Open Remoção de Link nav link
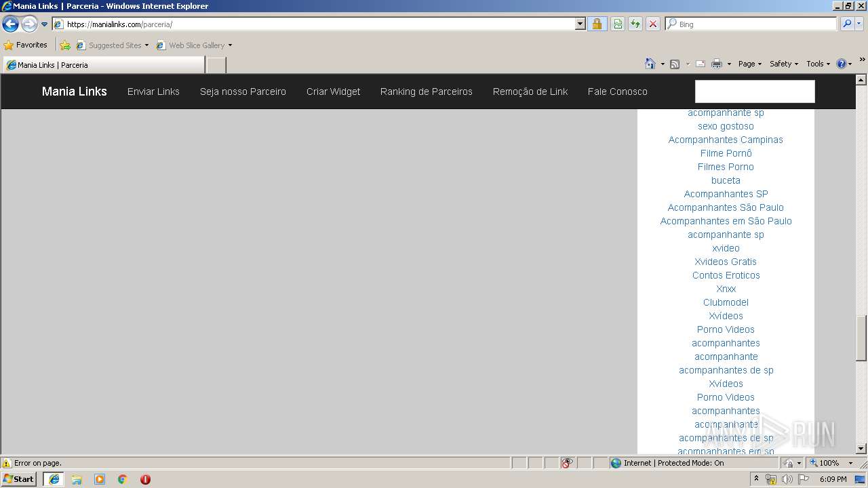Image resolution: width=868 pixels, height=488 pixels. coord(530,91)
